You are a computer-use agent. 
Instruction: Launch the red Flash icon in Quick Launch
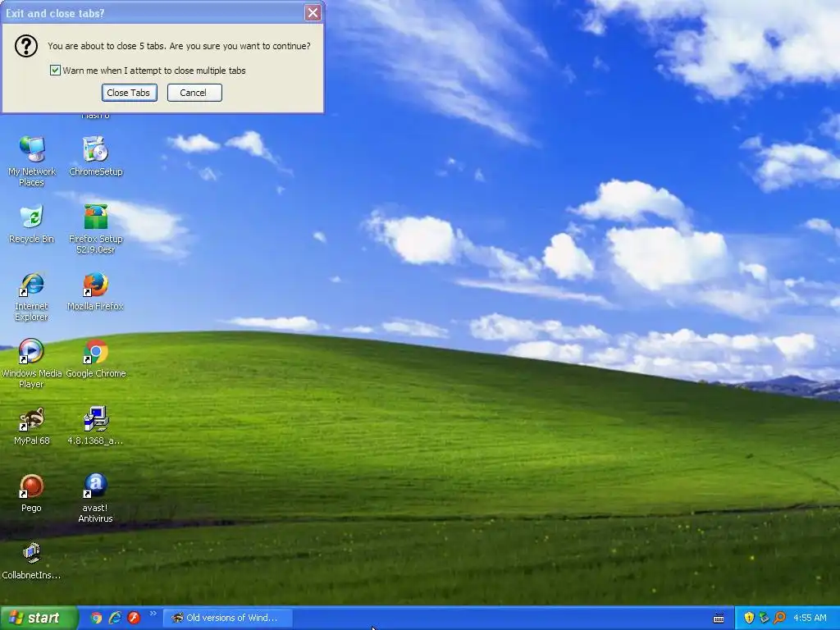[134, 618]
